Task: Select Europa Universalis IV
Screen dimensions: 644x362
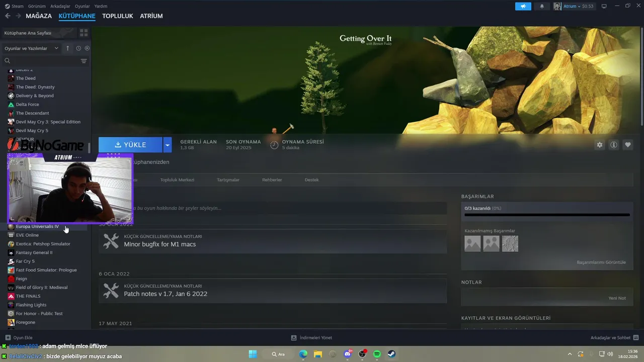Action: (x=37, y=227)
